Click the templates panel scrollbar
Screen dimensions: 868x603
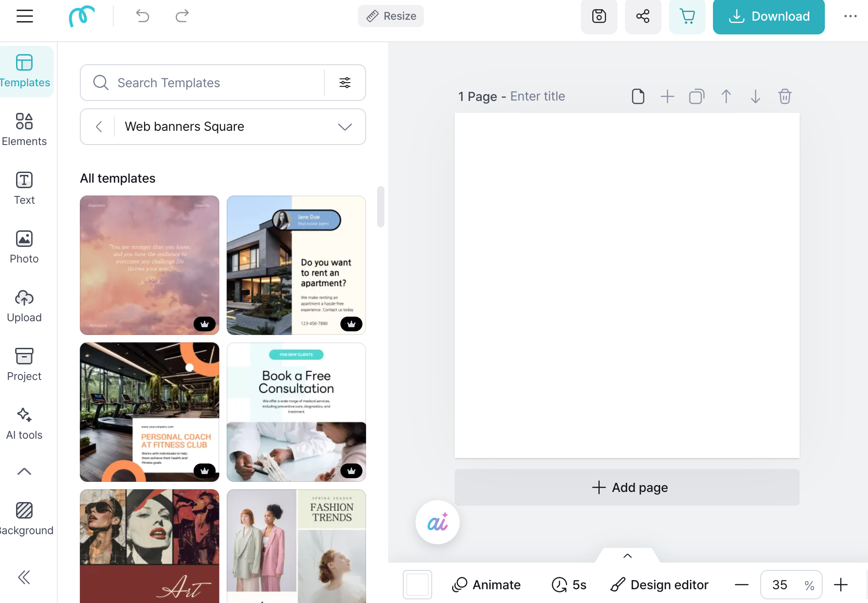380,207
